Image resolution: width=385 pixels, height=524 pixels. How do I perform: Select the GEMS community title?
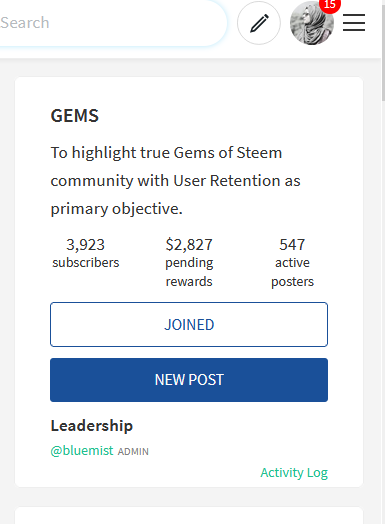[75, 116]
